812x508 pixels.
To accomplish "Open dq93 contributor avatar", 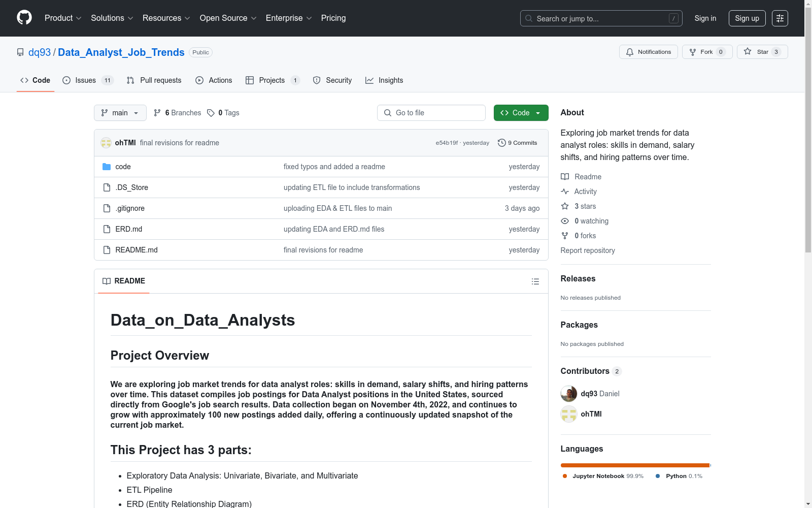I will (x=569, y=394).
